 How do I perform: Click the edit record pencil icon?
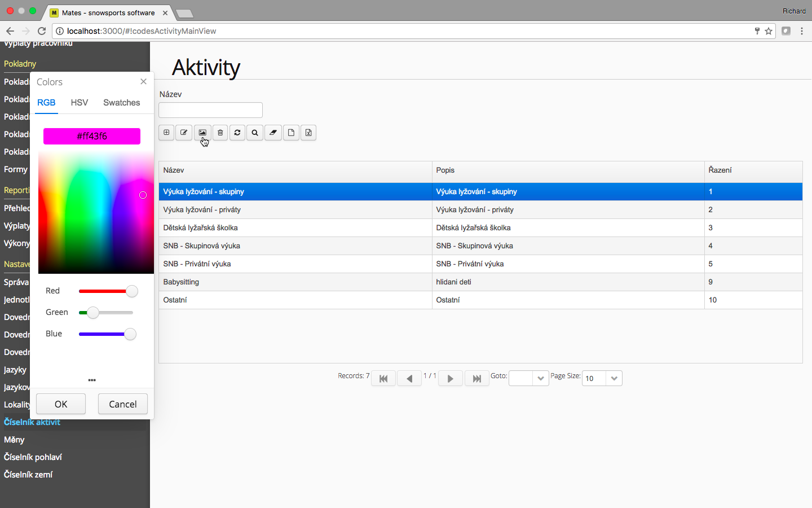point(184,133)
